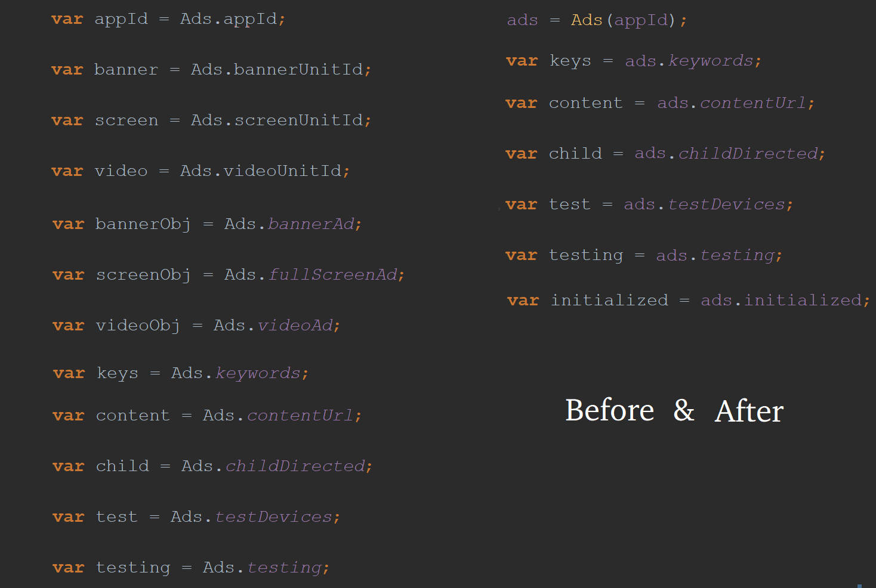Image resolution: width=876 pixels, height=588 pixels.
Task: Select ads.contentUrl in right code block
Action: click(x=732, y=104)
